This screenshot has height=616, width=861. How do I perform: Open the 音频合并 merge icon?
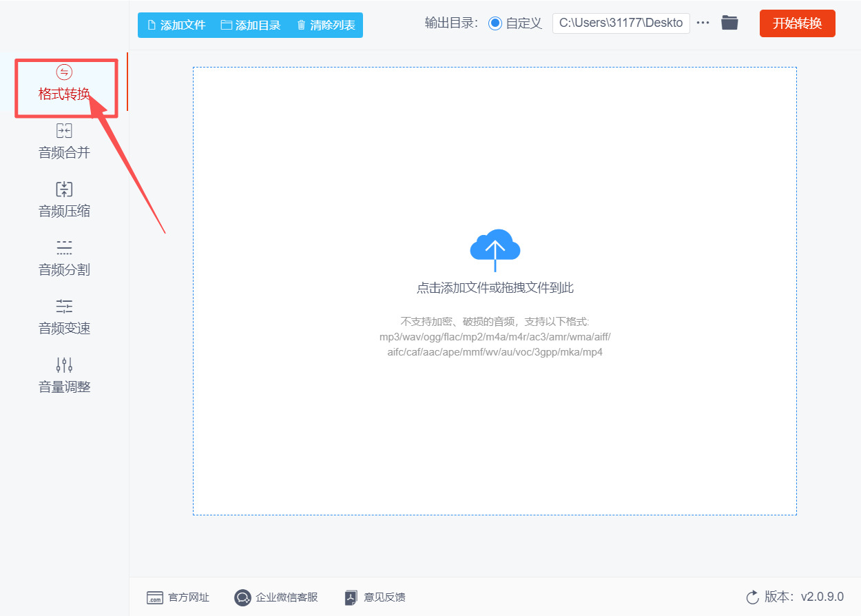pos(64,131)
